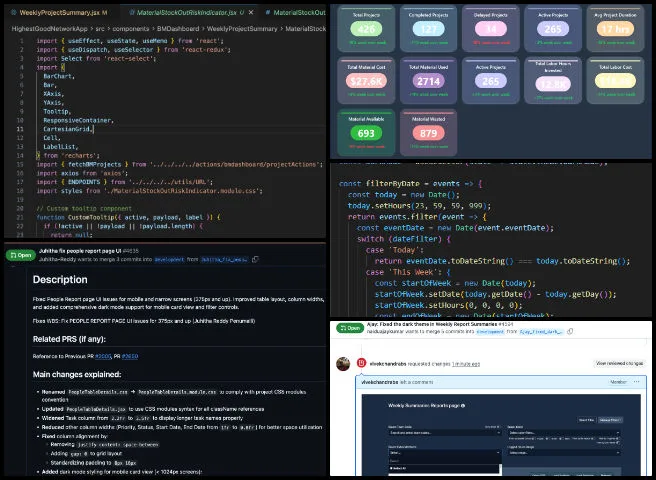Image resolution: width=656 pixels, height=480 pixels.
Task: Click the top-row Active Projects 265 card
Action: pyautogui.click(x=553, y=28)
